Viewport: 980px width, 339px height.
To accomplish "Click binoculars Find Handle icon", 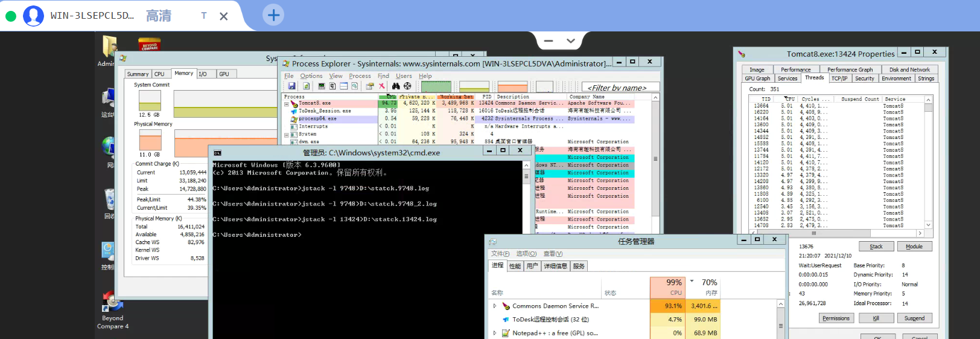I will tap(396, 86).
